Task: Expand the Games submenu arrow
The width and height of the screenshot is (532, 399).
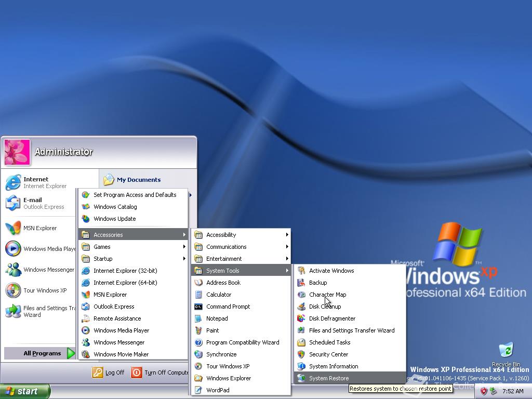Action: pyautogui.click(x=184, y=247)
